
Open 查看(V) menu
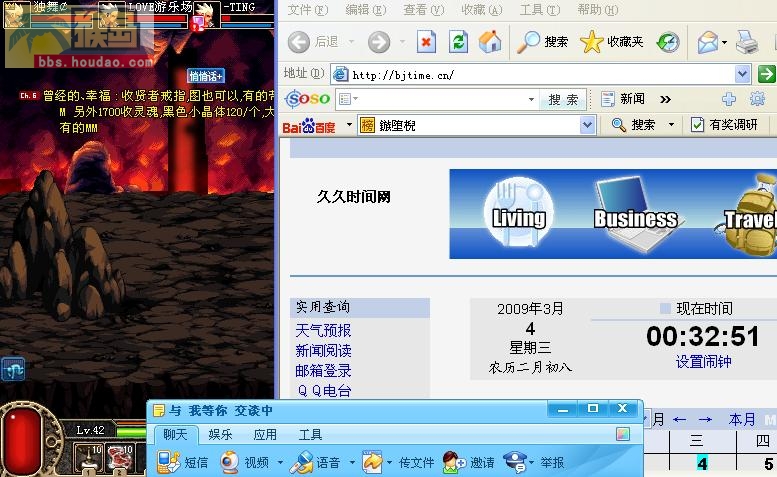coord(424,10)
